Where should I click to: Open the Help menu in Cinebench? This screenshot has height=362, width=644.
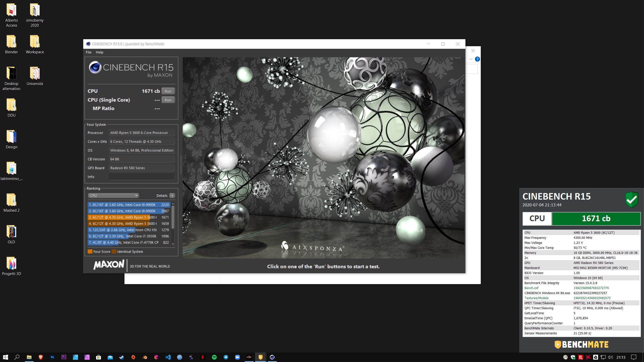(x=99, y=52)
